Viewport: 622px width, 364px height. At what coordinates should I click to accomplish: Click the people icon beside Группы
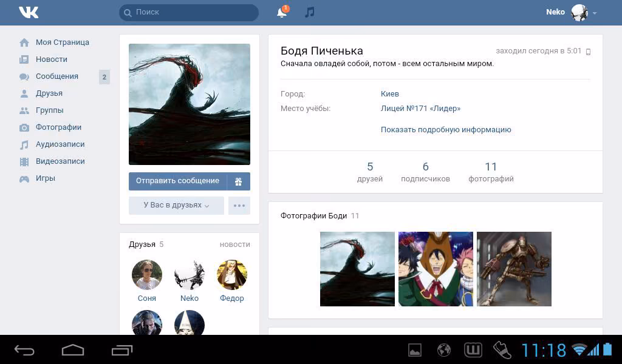click(x=24, y=110)
